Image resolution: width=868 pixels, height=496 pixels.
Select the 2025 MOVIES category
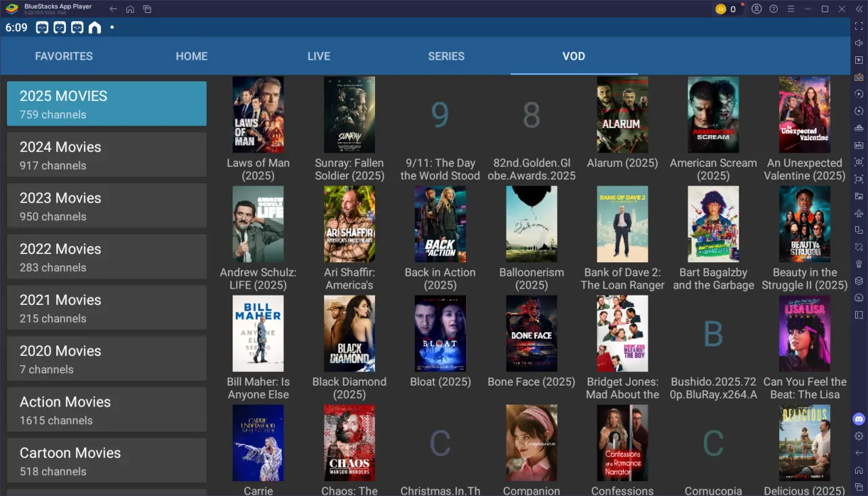point(106,104)
